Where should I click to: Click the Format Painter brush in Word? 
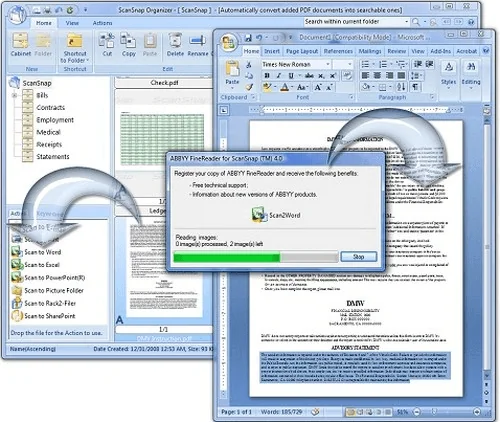pyautogui.click(x=249, y=87)
